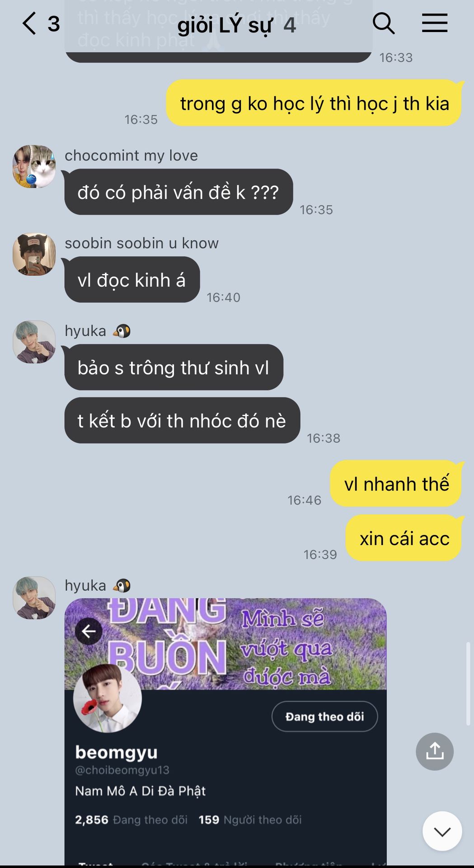Open the hamburger menu for chat options
The image size is (474, 868).
point(435,23)
